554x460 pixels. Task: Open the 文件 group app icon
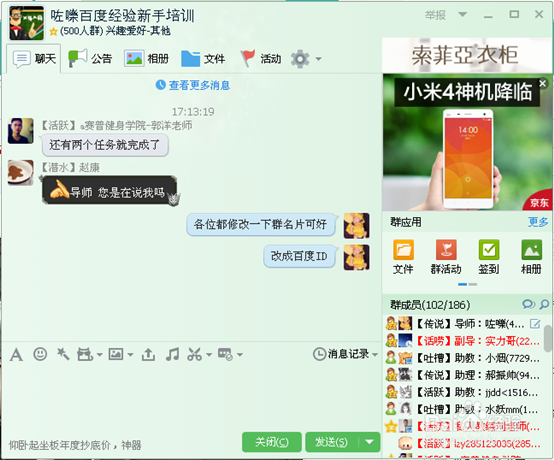403,257
